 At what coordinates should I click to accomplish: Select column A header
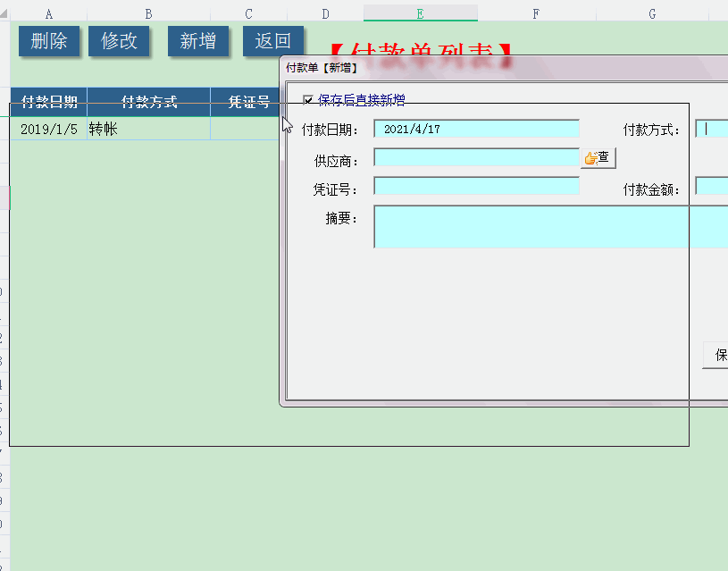(x=49, y=14)
